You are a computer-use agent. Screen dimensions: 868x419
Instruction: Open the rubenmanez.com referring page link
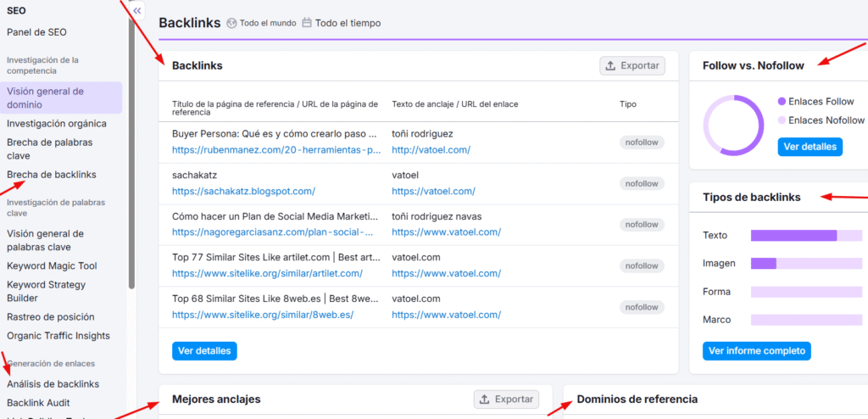tap(275, 150)
